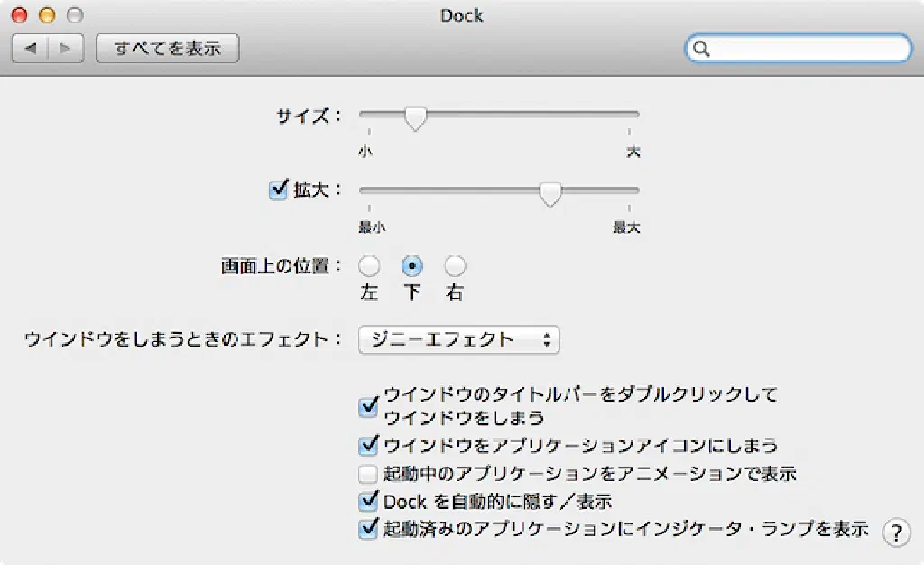This screenshot has height=565, width=924.
Task: Click the すべてを表示 button
Action: pos(167,48)
